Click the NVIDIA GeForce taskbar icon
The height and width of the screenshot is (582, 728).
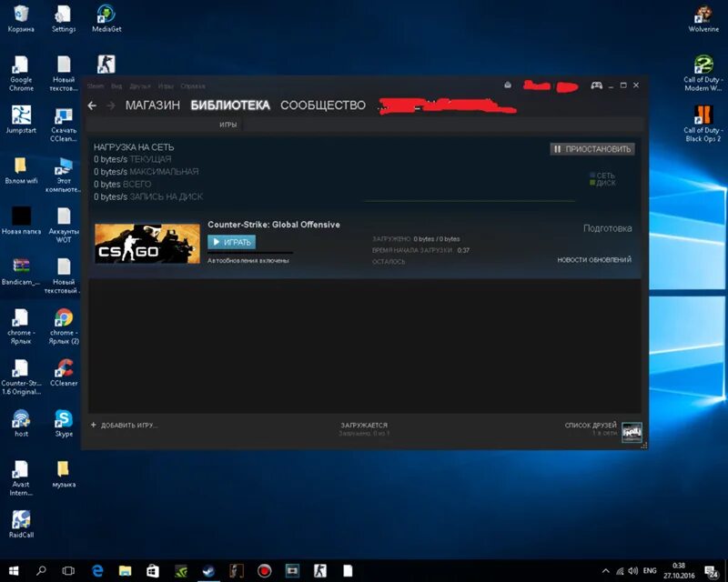[180, 571]
